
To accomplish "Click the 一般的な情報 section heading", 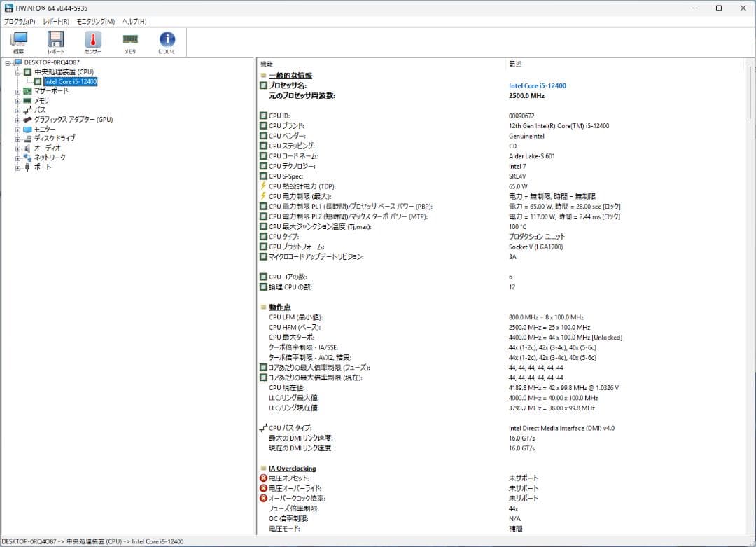I will pos(290,76).
